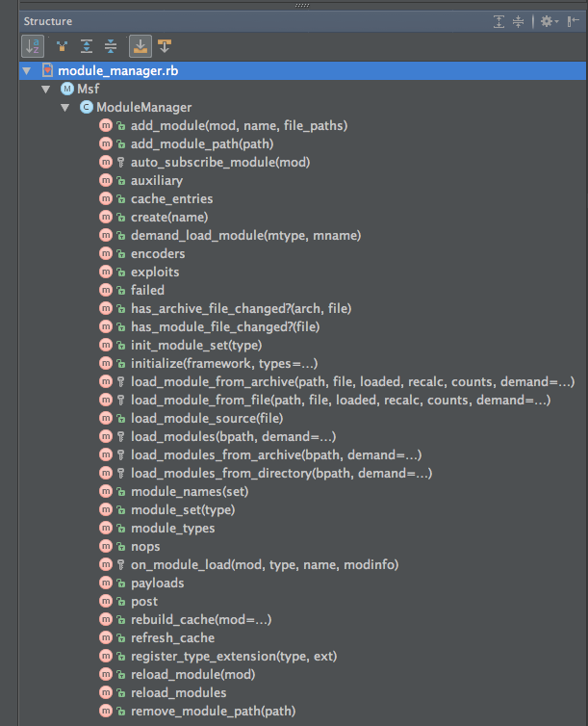Select module_set(type) method
The width and height of the screenshot is (588, 726).
tap(183, 509)
